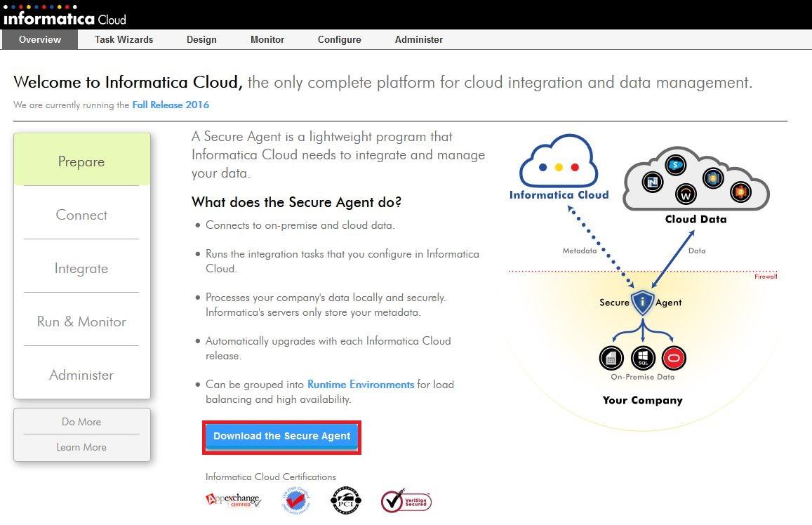This screenshot has height=525, width=812.
Task: Click the AppExchange Certified badge
Action: point(234,500)
